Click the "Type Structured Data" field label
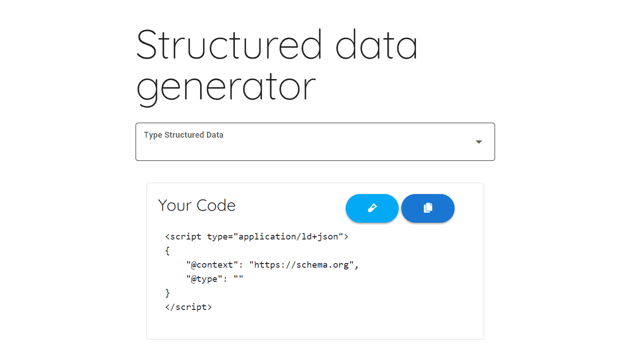 [183, 135]
